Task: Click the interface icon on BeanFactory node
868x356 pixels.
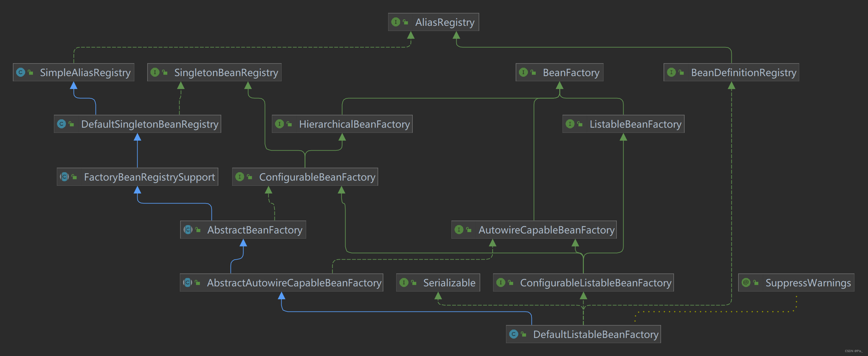Action: coord(523,72)
